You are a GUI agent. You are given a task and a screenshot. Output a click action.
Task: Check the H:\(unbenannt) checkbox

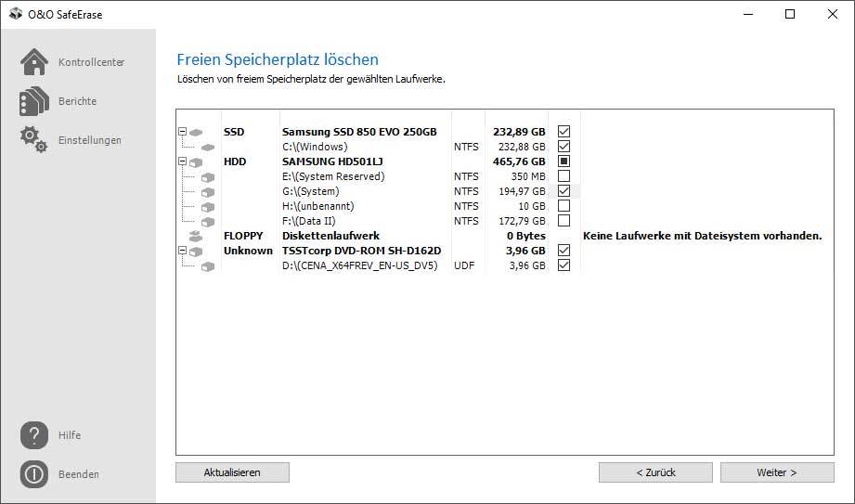click(x=564, y=206)
